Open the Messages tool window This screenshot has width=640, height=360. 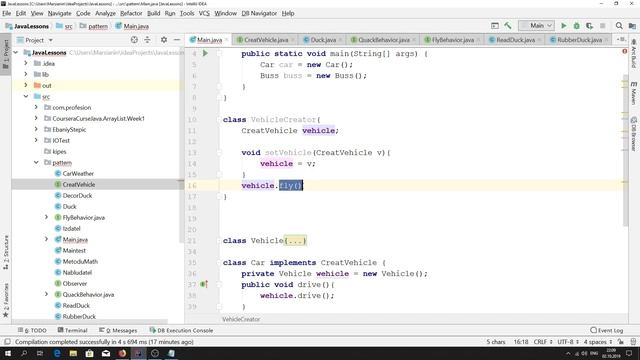[118, 330]
